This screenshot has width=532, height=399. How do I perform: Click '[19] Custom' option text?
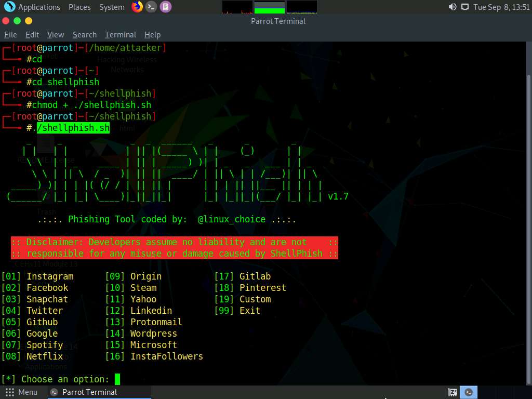click(x=243, y=299)
